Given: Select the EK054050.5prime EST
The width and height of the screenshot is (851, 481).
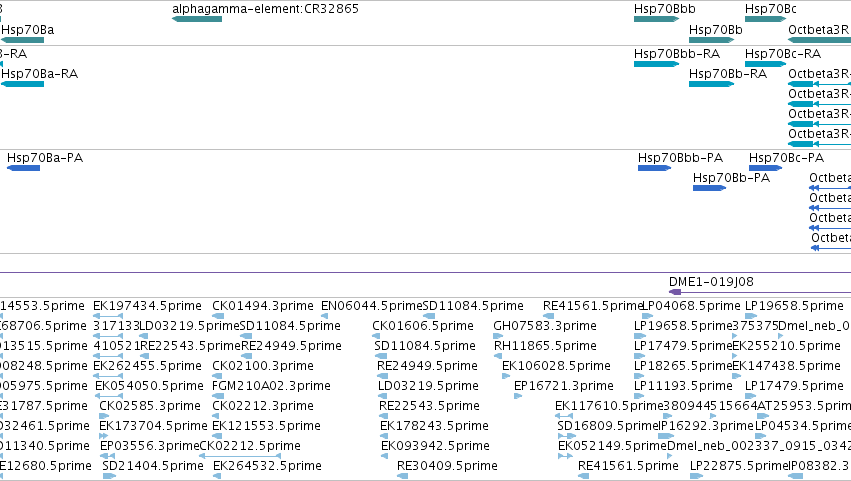Looking at the screenshot, I should pos(109,396).
